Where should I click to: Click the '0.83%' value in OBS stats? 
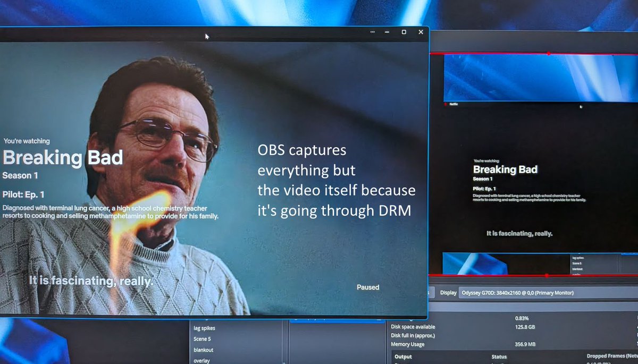(x=522, y=318)
